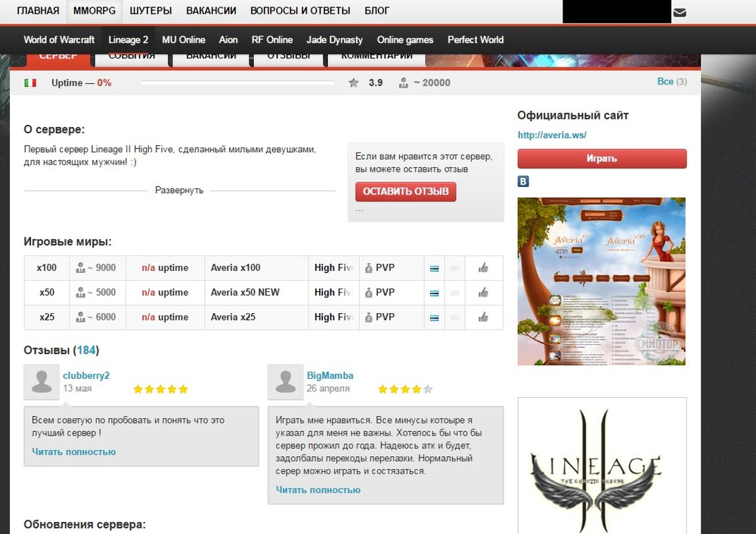Click BigMamba's user avatar

click(x=285, y=382)
